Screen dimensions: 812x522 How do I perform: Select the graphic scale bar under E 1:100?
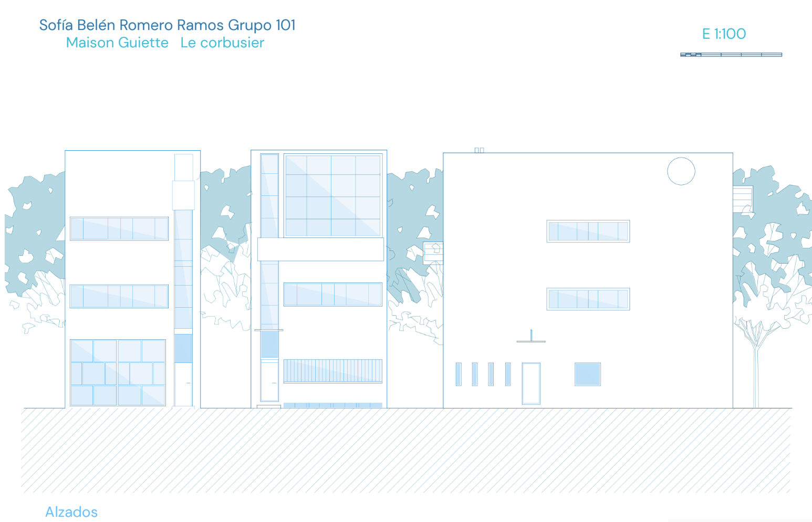(x=731, y=55)
